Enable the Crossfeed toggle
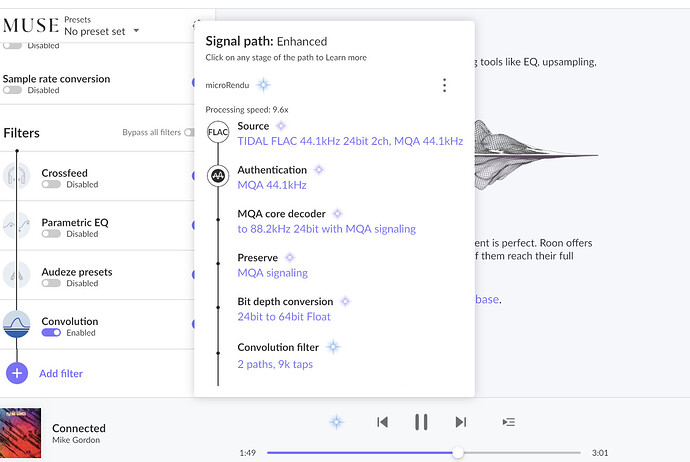The image size is (690, 462). coord(50,184)
